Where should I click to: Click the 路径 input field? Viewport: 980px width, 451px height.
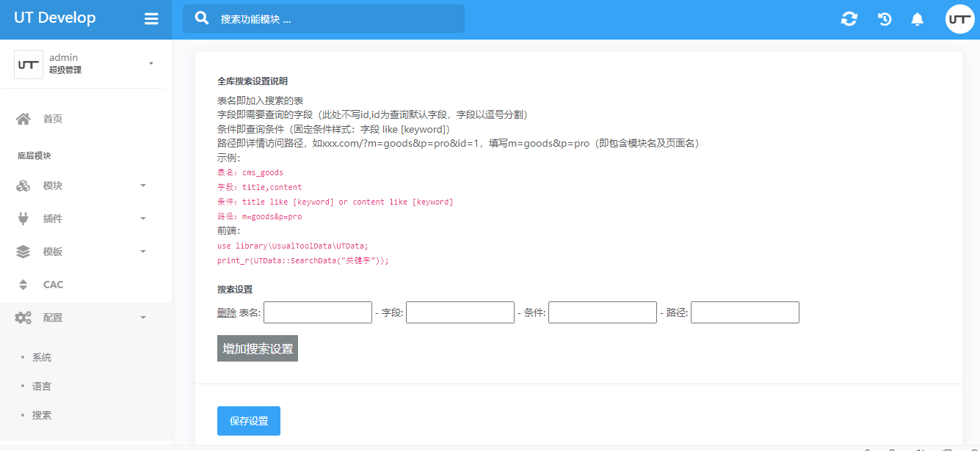coord(744,312)
